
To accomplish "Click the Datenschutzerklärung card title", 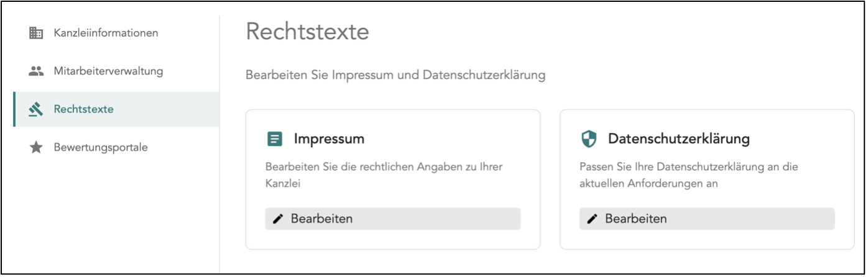I will (x=678, y=139).
